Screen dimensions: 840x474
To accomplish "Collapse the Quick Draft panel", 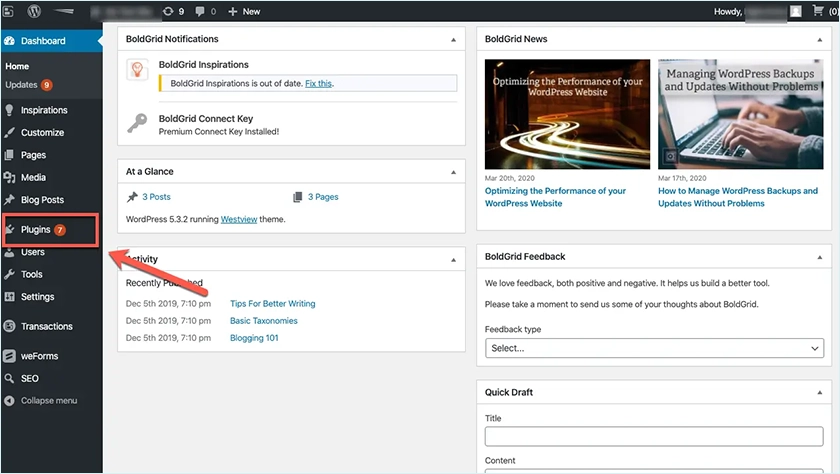I will [819, 393].
